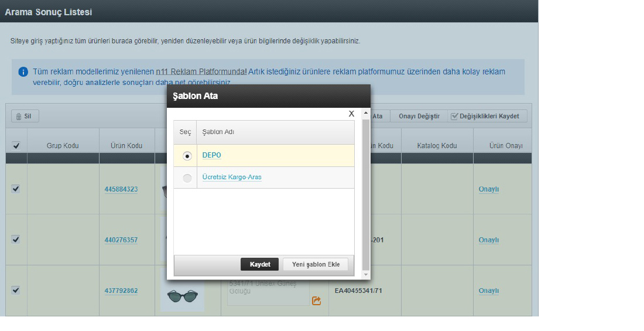The height and width of the screenshot is (331, 644).
Task: Click the dialog scrollbar up arrow
Action: 366,113
